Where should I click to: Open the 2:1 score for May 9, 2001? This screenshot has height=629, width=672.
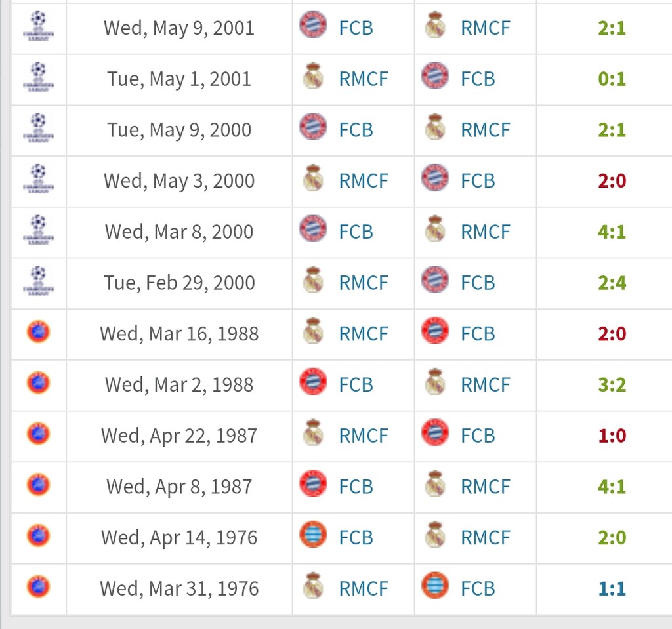click(x=612, y=28)
